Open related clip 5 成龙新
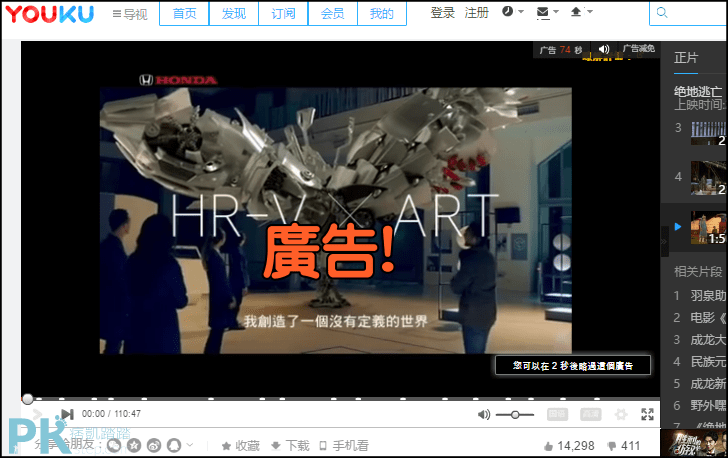The image size is (728, 458). (x=708, y=384)
